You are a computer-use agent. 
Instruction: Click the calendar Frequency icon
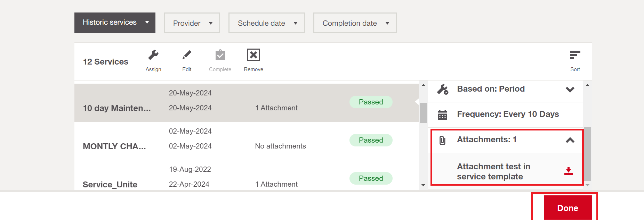coord(442,115)
